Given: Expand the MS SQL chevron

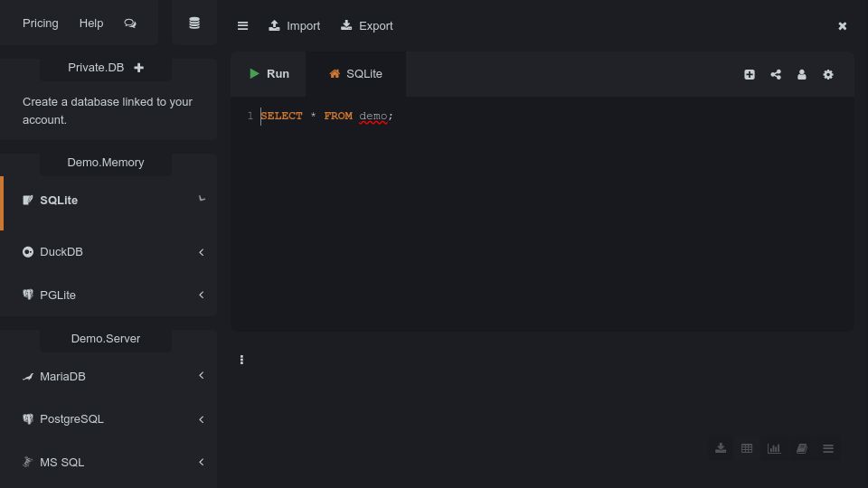Looking at the screenshot, I should click(202, 462).
